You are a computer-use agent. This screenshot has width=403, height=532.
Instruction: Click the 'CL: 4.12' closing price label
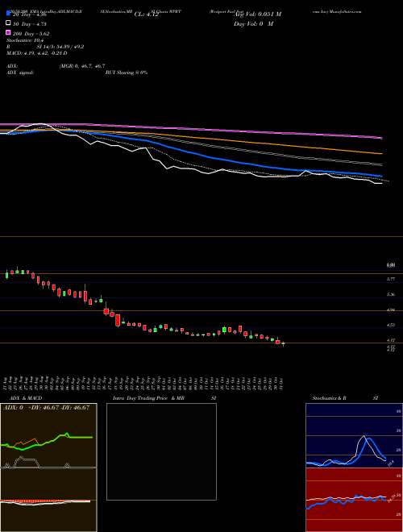coord(146,15)
